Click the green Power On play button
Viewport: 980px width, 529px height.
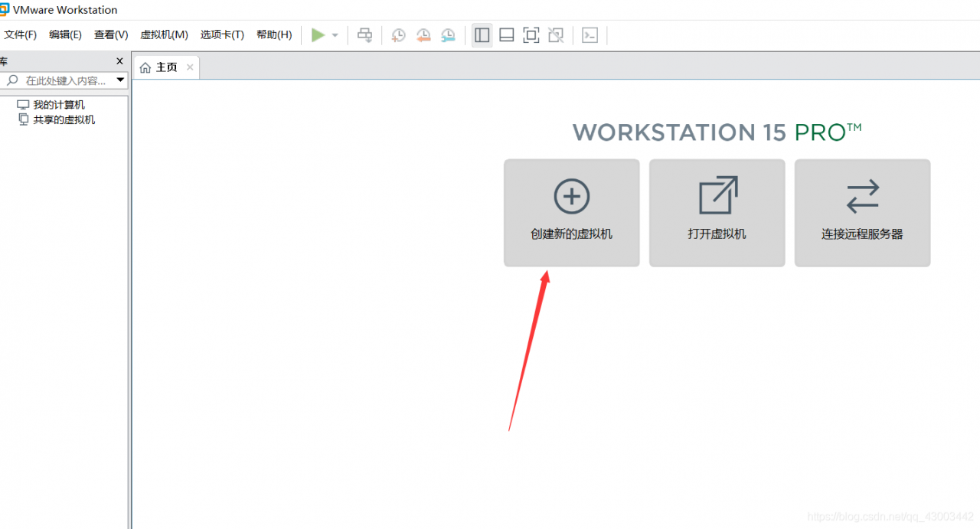[318, 35]
